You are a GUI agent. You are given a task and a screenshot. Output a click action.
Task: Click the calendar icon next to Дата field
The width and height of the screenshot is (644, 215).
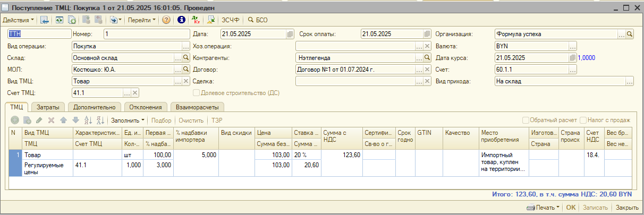[x=290, y=34]
